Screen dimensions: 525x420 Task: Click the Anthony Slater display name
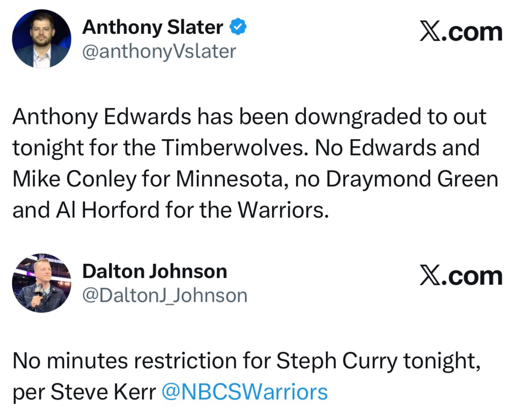pyautogui.click(x=153, y=27)
